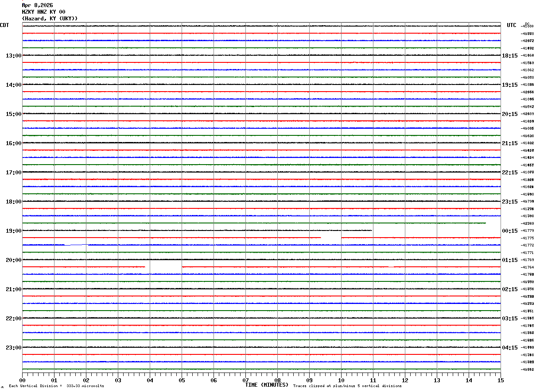Click the "20:00" CDT time label

(x=13, y=260)
